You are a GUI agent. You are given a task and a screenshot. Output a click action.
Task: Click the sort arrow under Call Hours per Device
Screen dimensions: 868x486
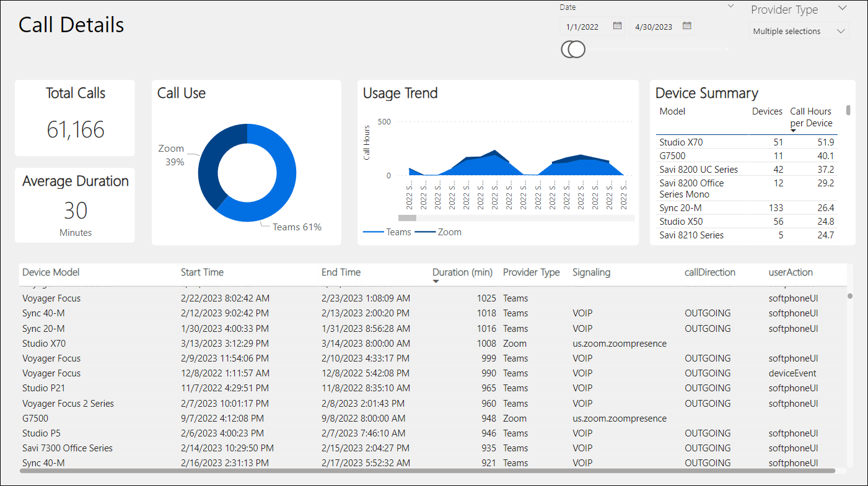pyautogui.click(x=793, y=131)
